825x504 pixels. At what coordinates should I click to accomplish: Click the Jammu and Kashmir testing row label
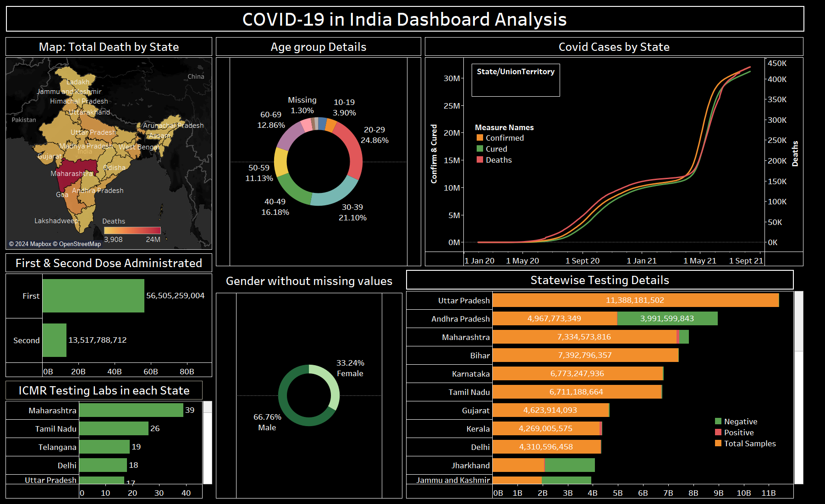(453, 480)
